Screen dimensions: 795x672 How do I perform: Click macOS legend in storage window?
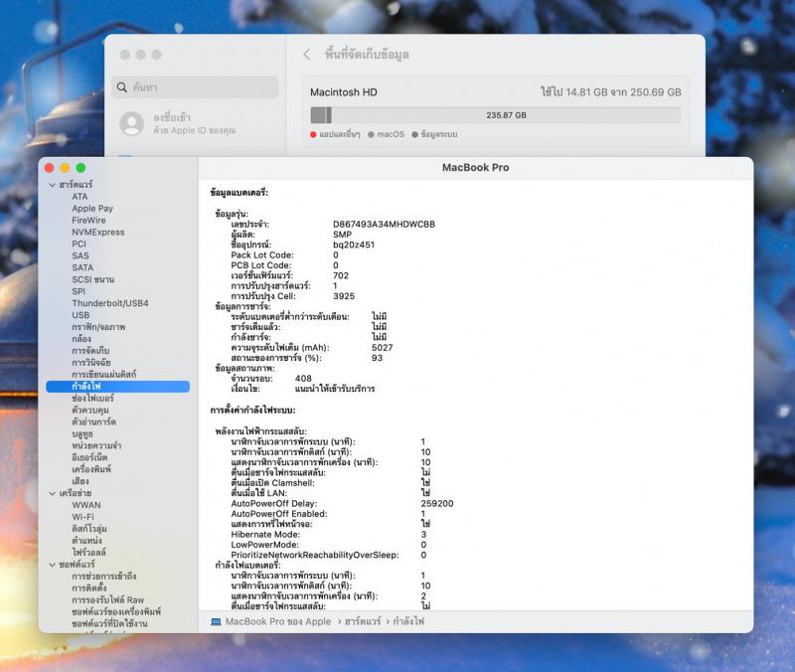[x=386, y=134]
